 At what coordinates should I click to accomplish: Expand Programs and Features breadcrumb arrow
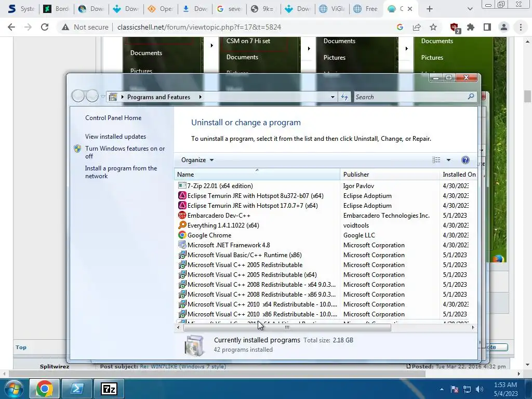click(200, 97)
